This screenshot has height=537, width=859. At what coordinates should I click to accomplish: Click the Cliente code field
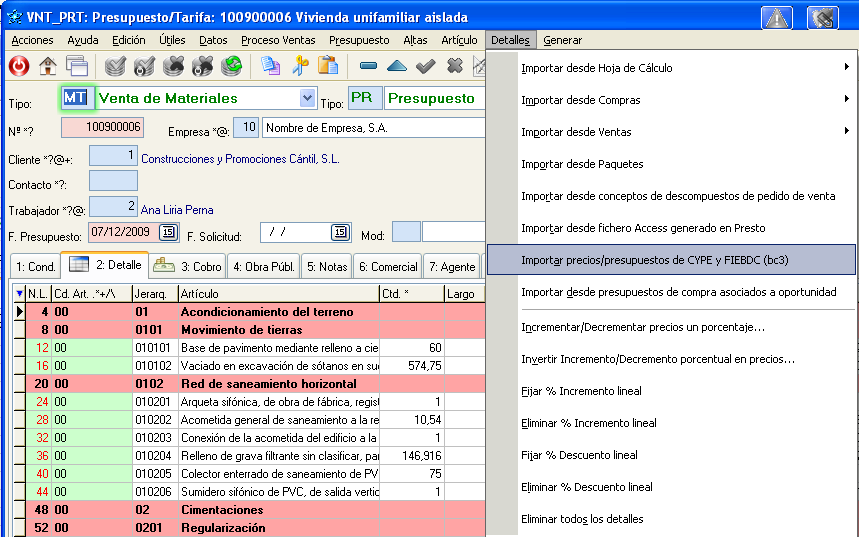pyautogui.click(x=113, y=156)
